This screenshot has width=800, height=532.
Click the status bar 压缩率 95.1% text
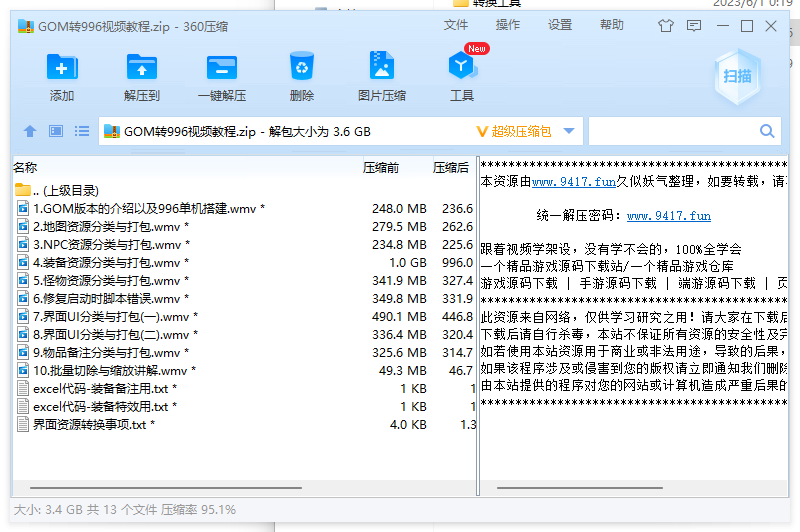point(198,509)
